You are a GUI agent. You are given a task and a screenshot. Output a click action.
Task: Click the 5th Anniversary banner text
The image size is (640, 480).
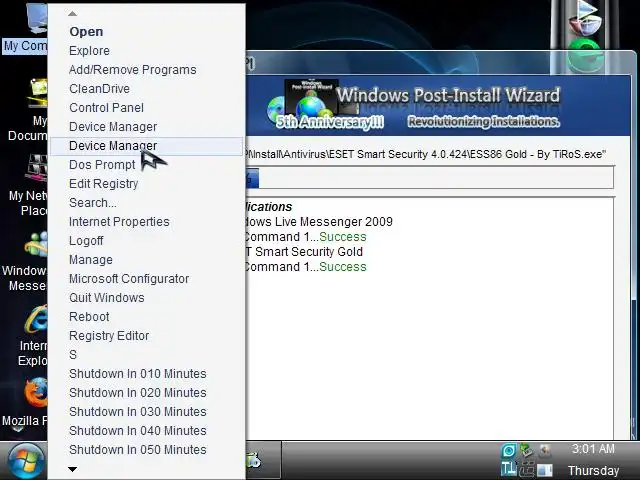329,122
